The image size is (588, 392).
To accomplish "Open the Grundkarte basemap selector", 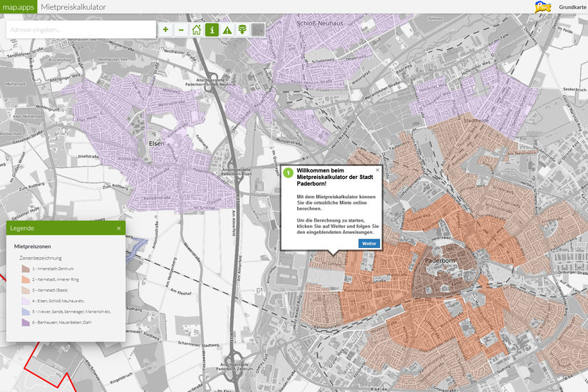I will click(573, 6).
